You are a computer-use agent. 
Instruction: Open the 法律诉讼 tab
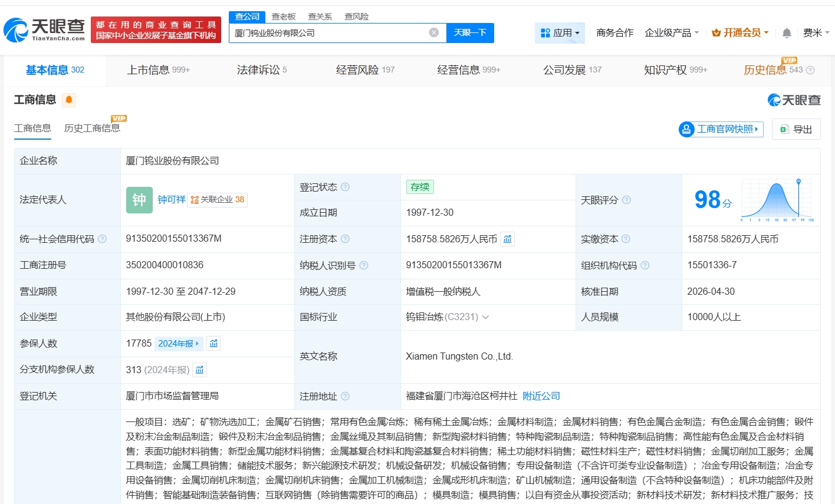[262, 70]
